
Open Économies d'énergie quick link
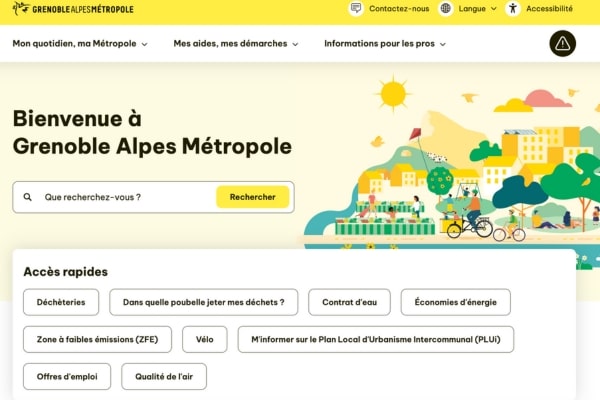click(x=455, y=302)
